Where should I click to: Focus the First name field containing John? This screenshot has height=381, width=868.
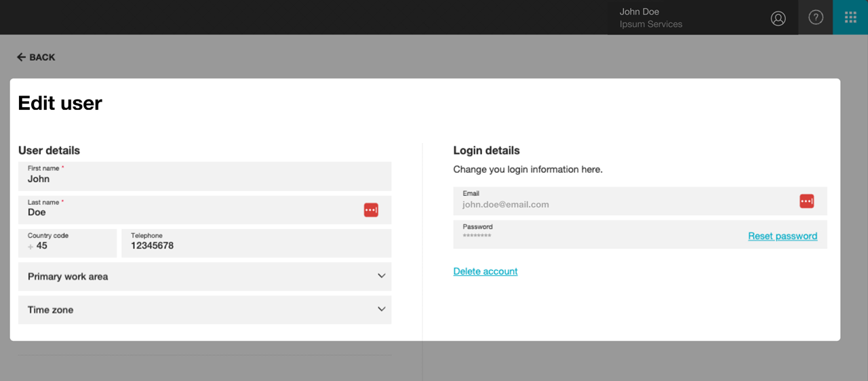pyautogui.click(x=205, y=176)
